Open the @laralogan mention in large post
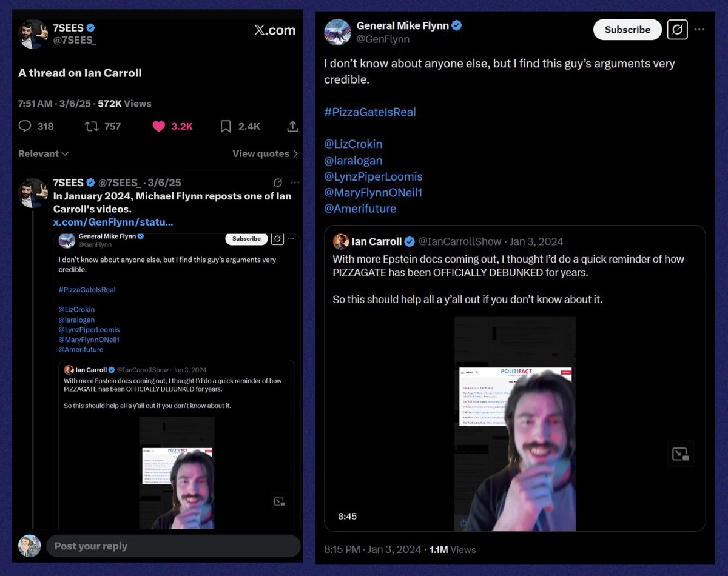Screen dimensions: 728x576 tap(353, 161)
